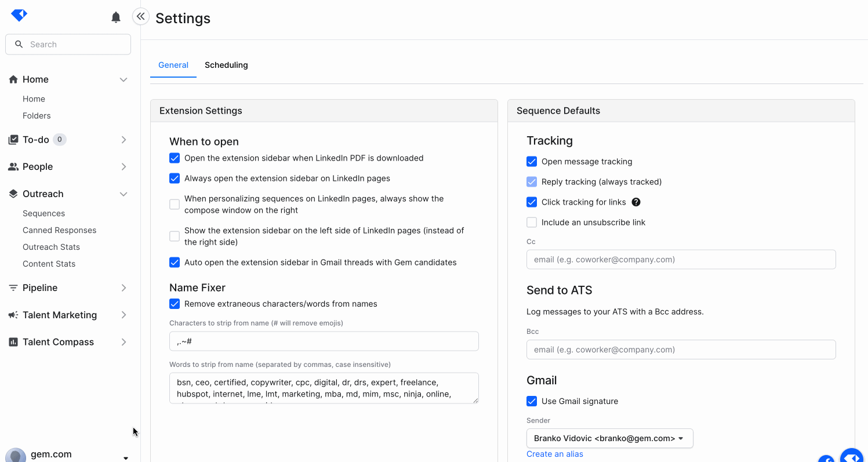Image resolution: width=868 pixels, height=462 pixels.
Task: Click the Talent Marketing megaphone icon
Action: coord(13,315)
